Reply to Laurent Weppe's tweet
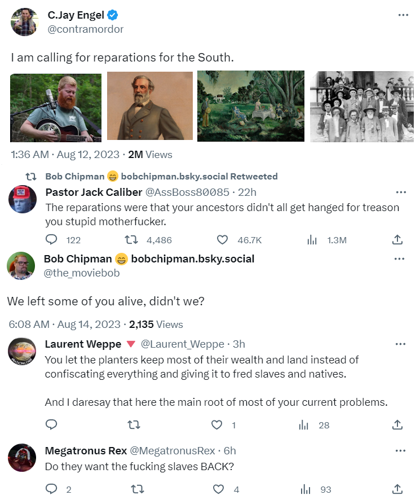 tap(52, 425)
